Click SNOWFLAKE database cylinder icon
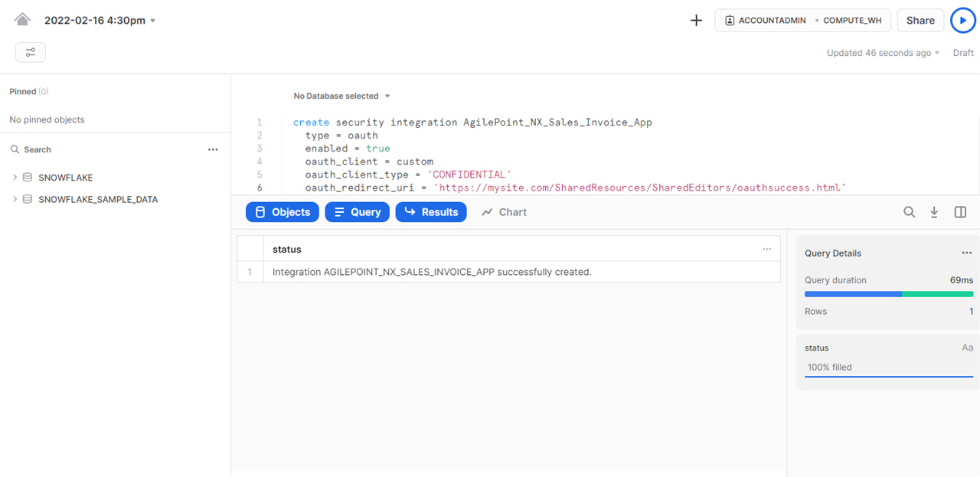This screenshot has height=477, width=980. point(28,177)
